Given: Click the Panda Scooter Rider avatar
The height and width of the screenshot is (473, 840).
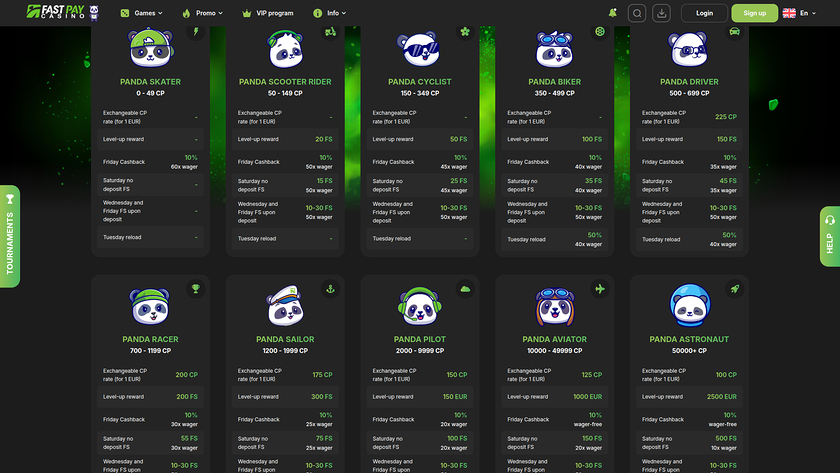Looking at the screenshot, I should 286,49.
